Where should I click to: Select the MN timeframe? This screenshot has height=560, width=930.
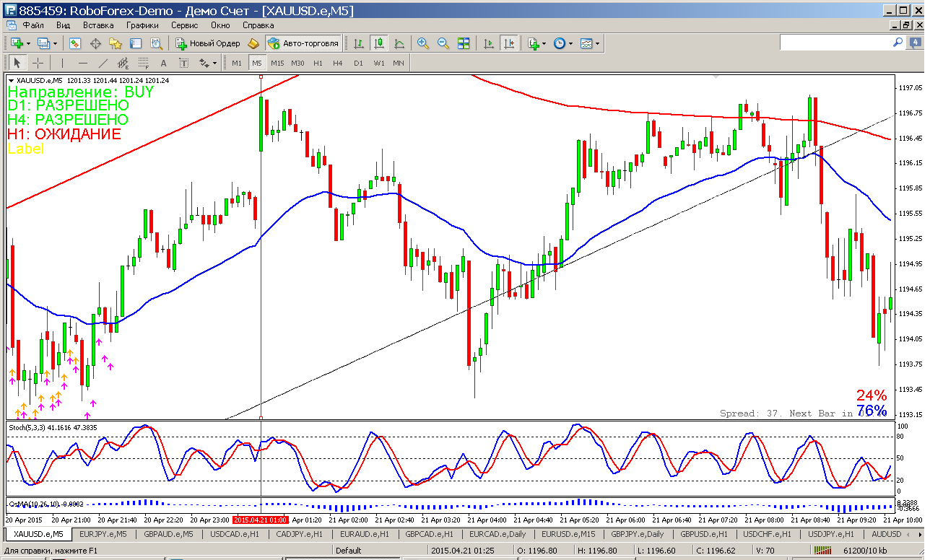click(399, 63)
